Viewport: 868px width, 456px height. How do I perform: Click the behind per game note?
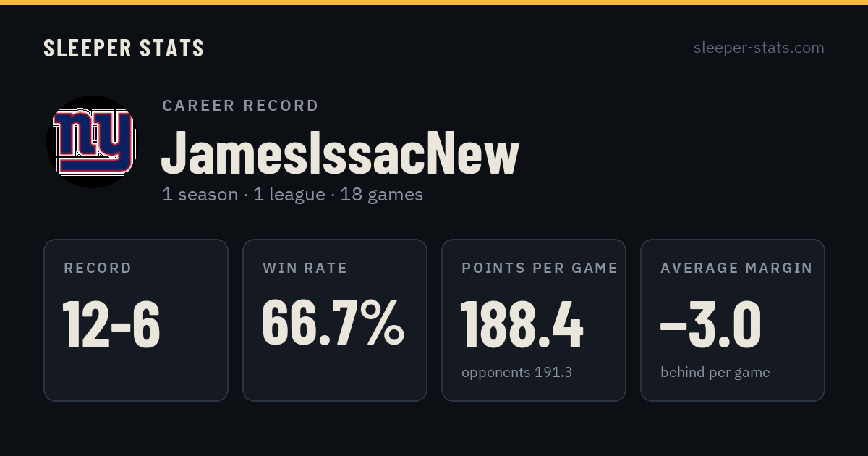tap(715, 373)
